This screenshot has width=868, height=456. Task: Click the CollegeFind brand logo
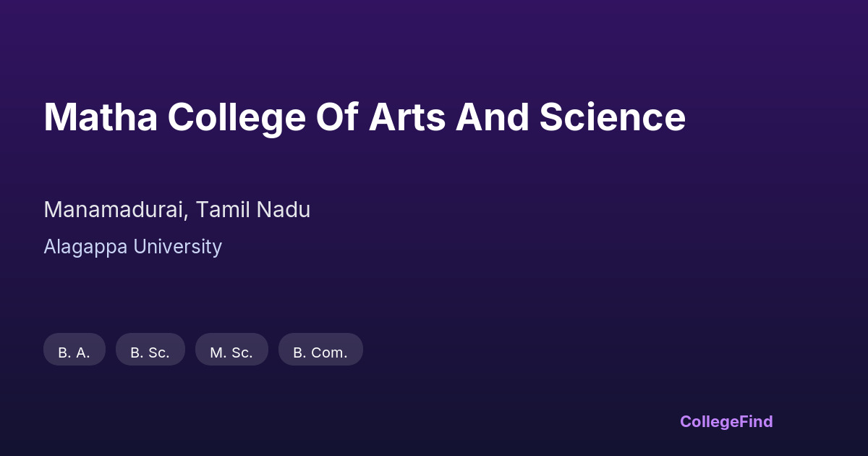(x=726, y=421)
